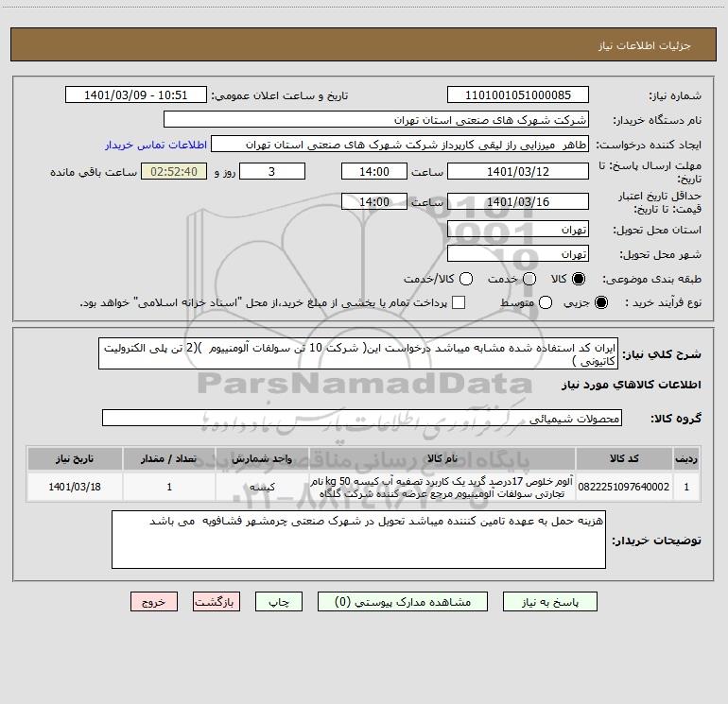Click the جزئیات اطلاعات نیاز header title
This screenshot has height=704, width=728.
coord(645,45)
